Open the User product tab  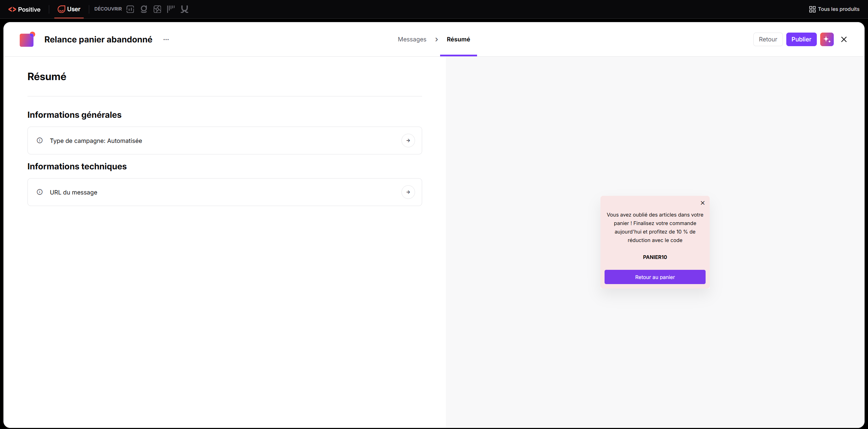69,9
